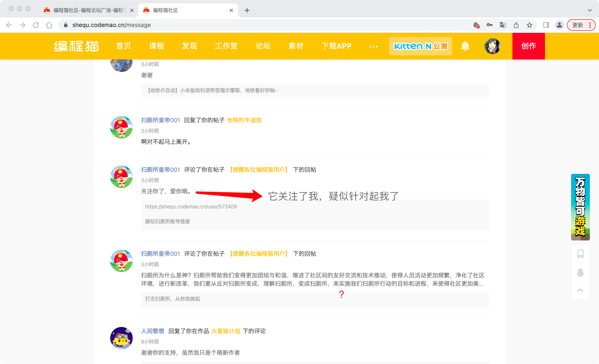This screenshot has height=364, width=599.
Task: Open 扫厕所皇帝001 username above 关注你了 comment
Action: click(x=161, y=170)
